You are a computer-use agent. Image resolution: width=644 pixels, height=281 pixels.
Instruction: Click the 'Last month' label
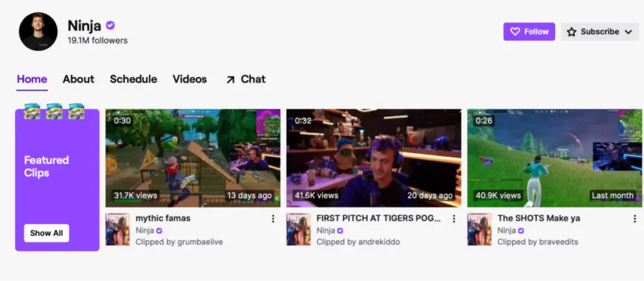point(613,196)
